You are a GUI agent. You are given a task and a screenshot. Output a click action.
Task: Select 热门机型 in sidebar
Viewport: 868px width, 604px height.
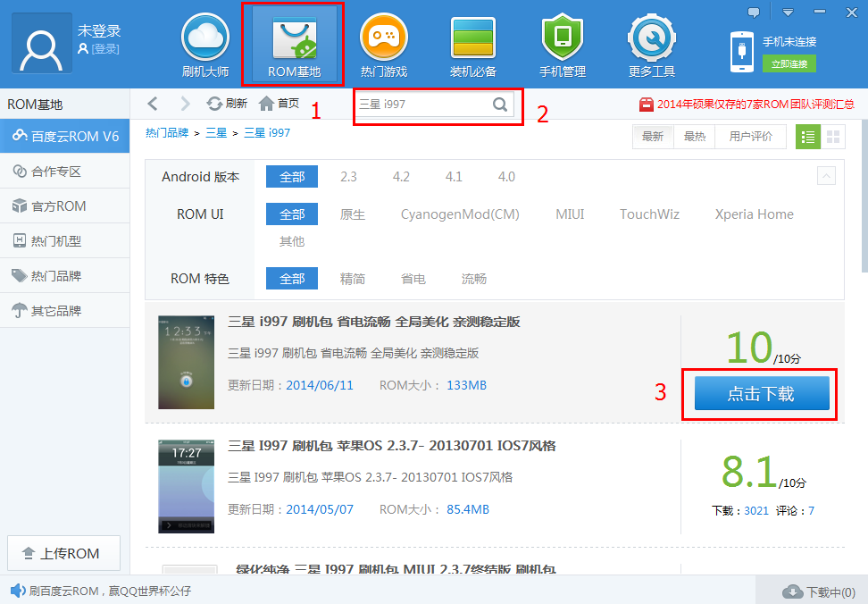click(x=65, y=241)
